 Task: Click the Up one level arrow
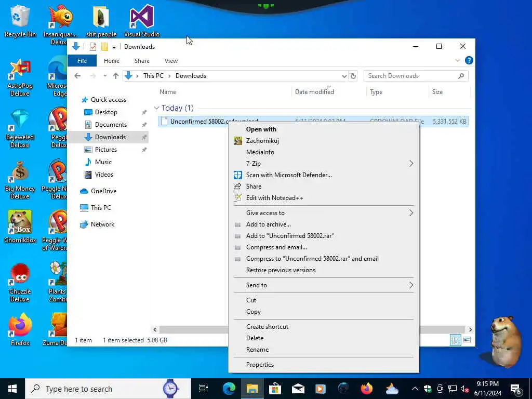coord(116,76)
